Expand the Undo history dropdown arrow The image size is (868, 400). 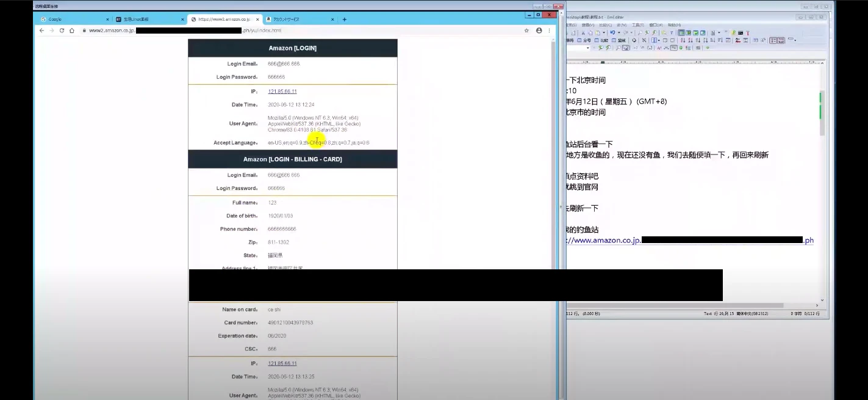[x=619, y=32]
